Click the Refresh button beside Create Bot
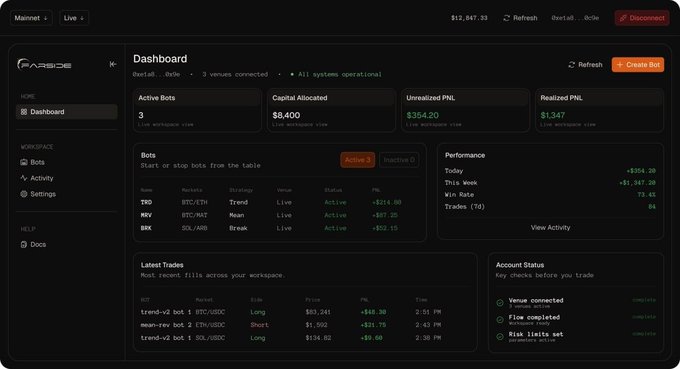 pos(585,65)
